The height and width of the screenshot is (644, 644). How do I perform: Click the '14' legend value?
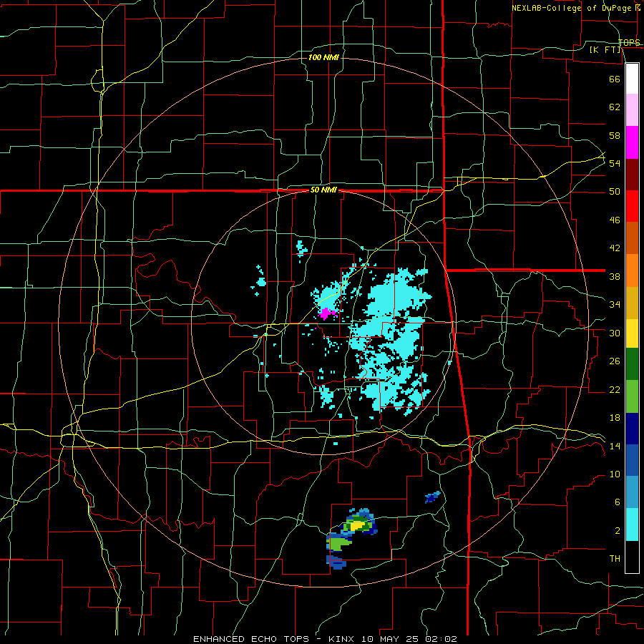tap(615, 446)
